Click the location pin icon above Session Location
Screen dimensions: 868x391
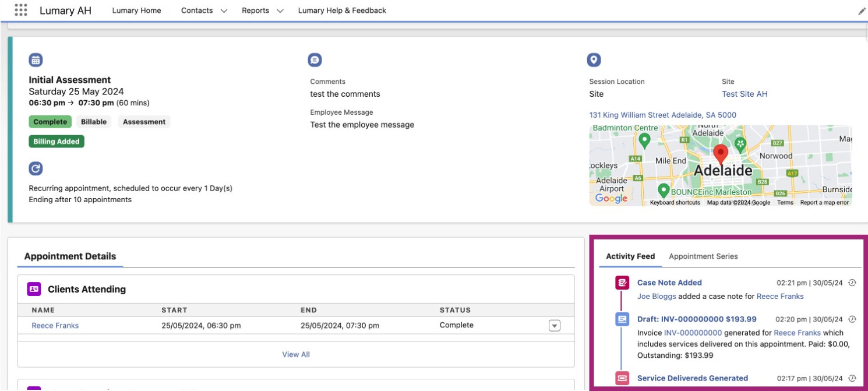[x=593, y=59]
